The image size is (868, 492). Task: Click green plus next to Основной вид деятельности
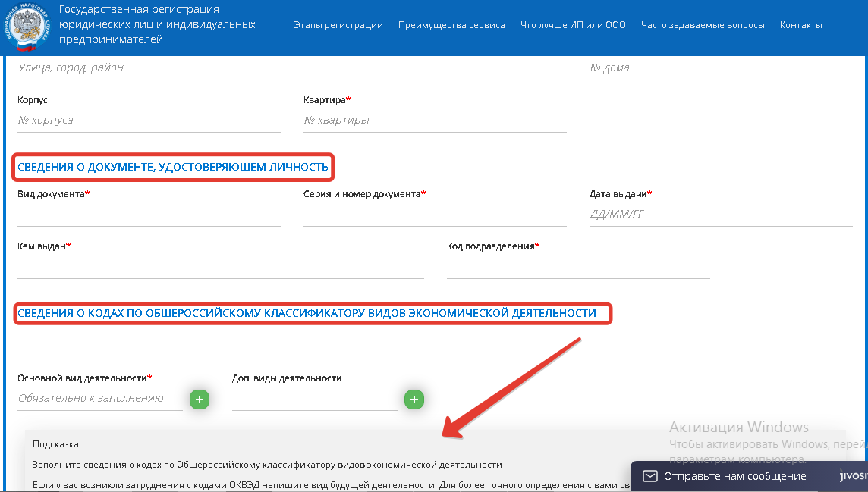point(199,399)
